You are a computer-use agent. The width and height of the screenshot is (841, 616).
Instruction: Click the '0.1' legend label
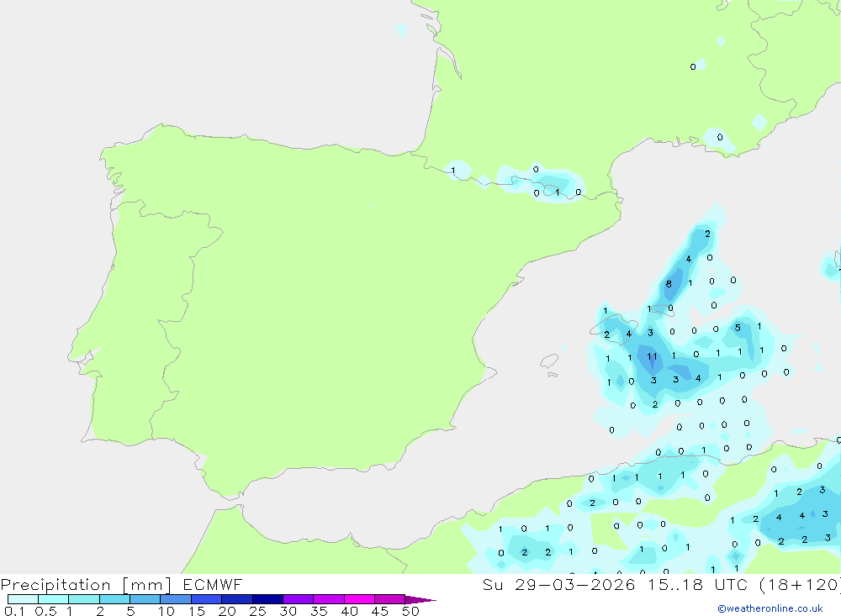tap(14, 611)
